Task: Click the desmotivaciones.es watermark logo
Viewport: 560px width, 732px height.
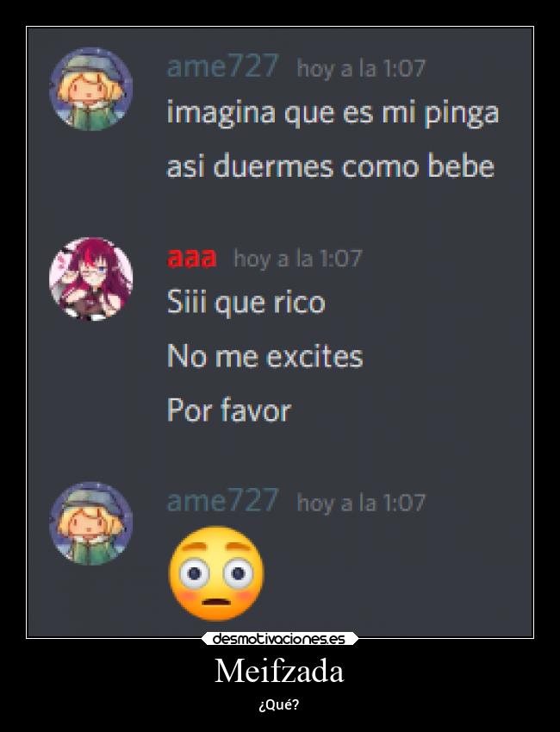Action: point(279,638)
